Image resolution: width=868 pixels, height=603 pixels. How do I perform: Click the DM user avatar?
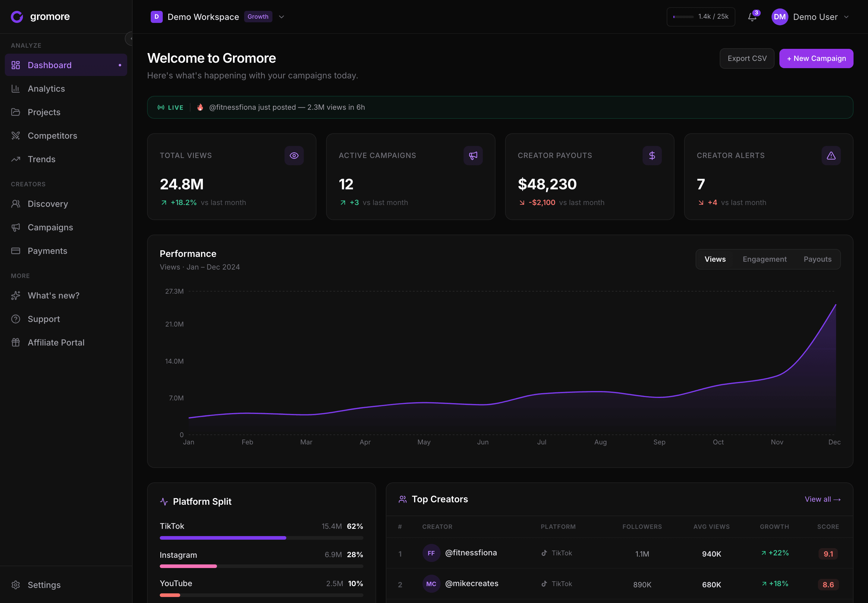[x=780, y=17]
